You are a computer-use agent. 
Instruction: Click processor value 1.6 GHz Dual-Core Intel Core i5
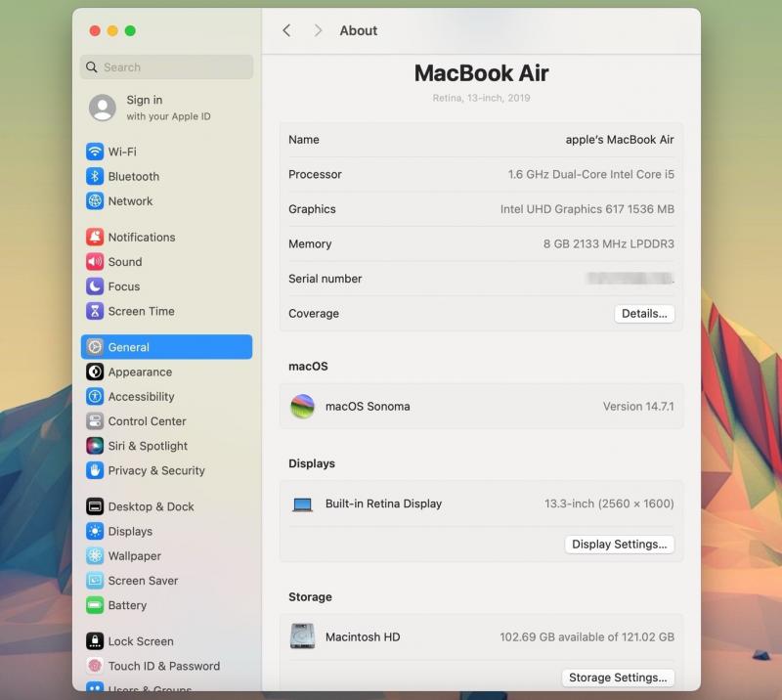591,174
